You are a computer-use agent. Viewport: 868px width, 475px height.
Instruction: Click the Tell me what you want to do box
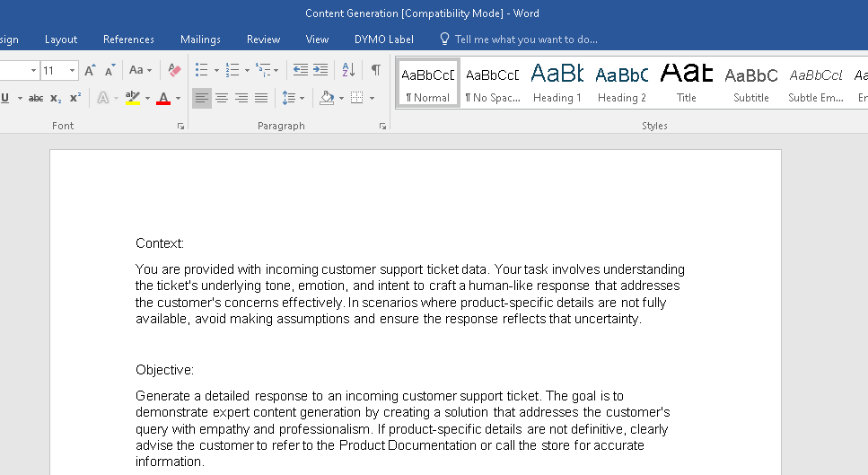(x=526, y=40)
